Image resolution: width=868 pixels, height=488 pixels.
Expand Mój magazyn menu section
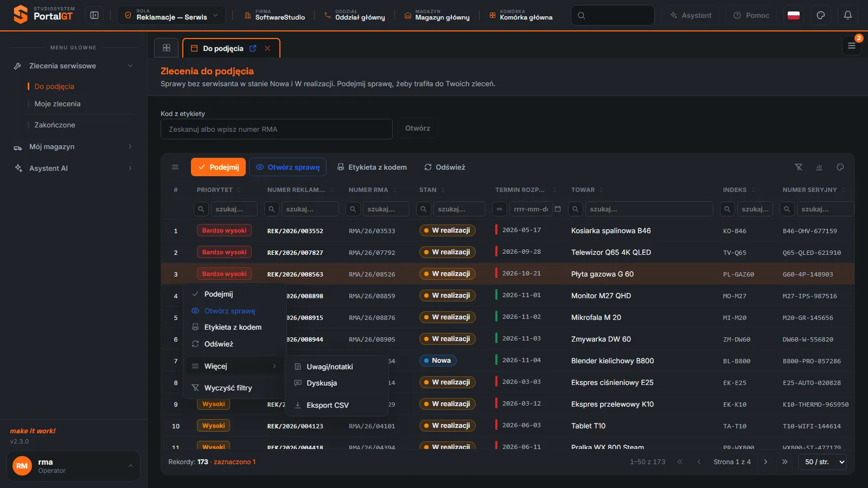[73, 146]
